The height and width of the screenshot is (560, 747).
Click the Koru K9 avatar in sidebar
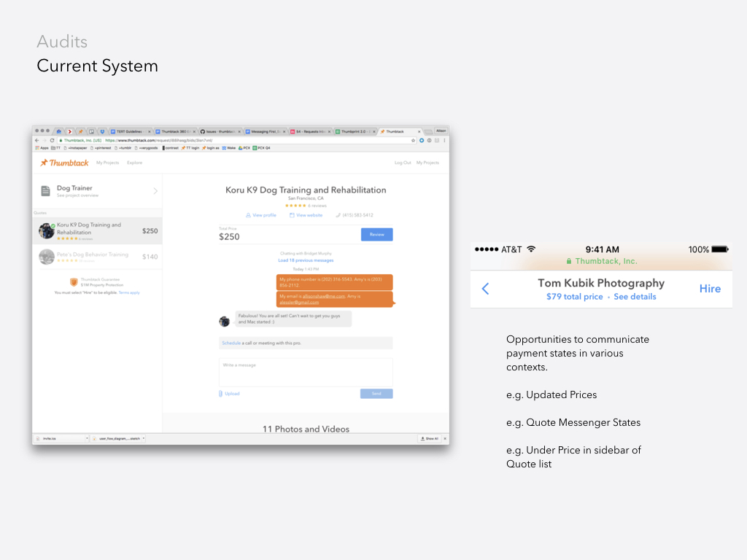(x=47, y=230)
